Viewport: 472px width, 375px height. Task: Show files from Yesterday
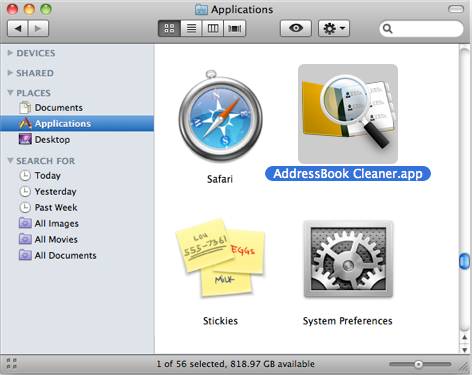77,191
